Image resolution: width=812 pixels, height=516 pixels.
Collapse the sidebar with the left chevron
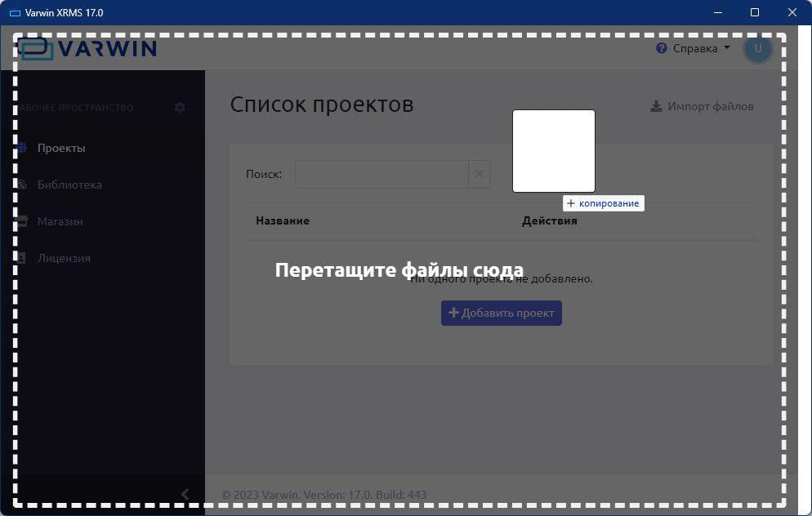[185, 494]
